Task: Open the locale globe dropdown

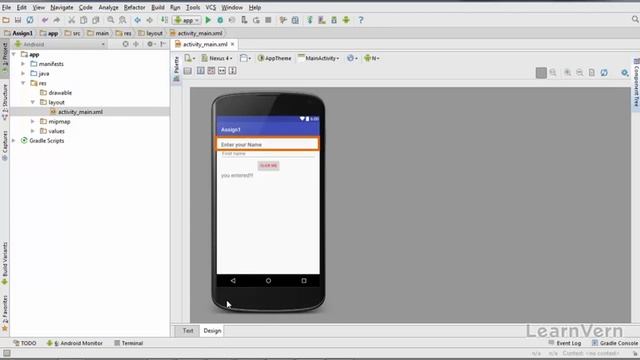Action: pos(352,58)
